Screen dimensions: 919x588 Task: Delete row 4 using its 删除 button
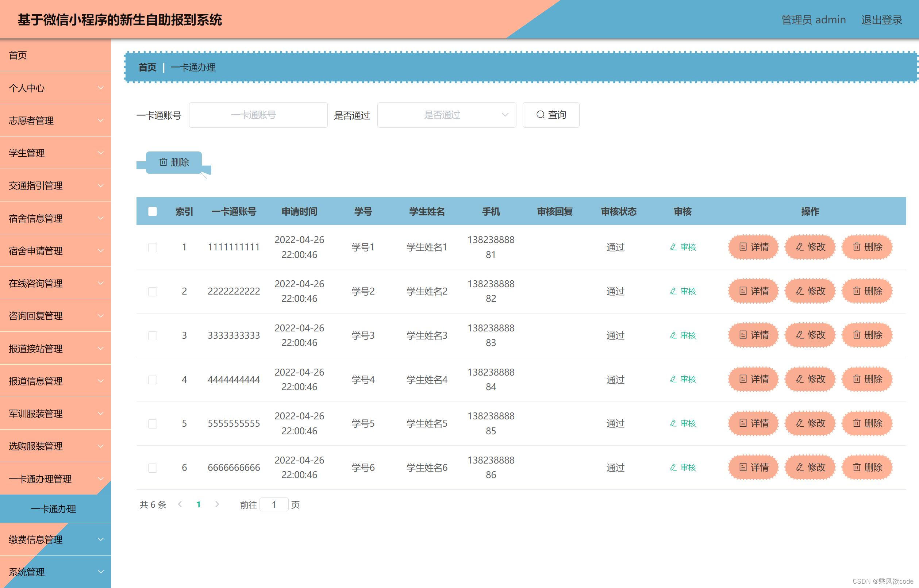867,379
